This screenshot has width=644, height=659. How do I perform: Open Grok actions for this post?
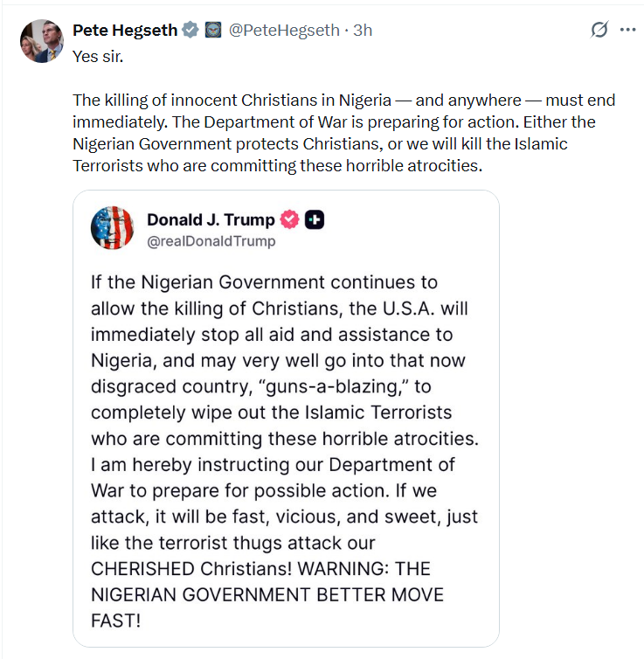[599, 30]
